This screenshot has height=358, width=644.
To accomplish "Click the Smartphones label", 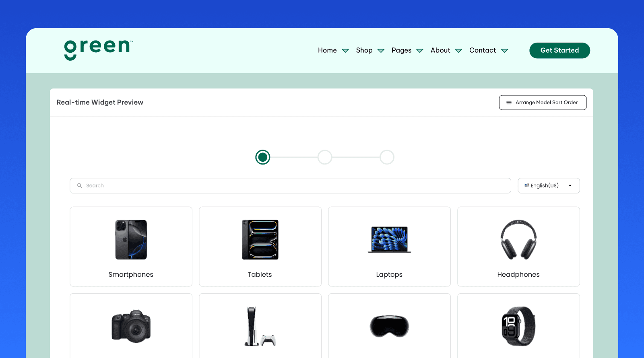I will click(x=131, y=274).
